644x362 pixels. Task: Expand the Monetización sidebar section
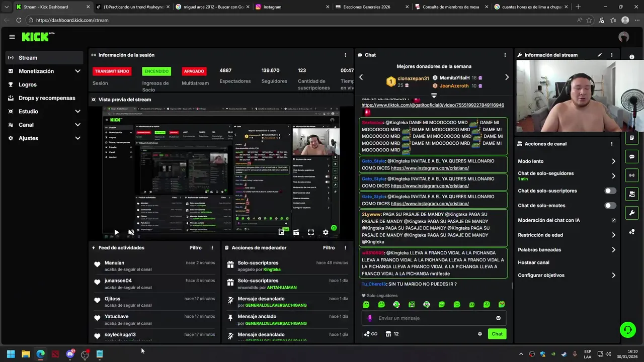coord(44,71)
